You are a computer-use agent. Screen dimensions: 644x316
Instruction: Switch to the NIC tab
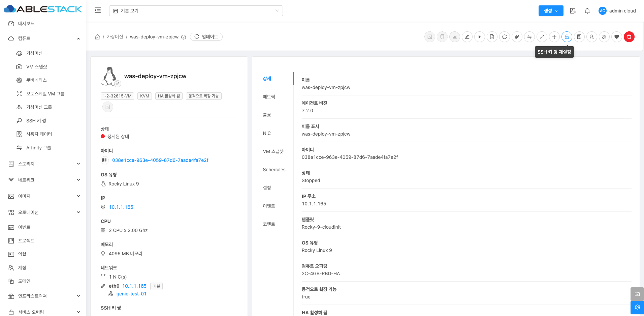[267, 133]
